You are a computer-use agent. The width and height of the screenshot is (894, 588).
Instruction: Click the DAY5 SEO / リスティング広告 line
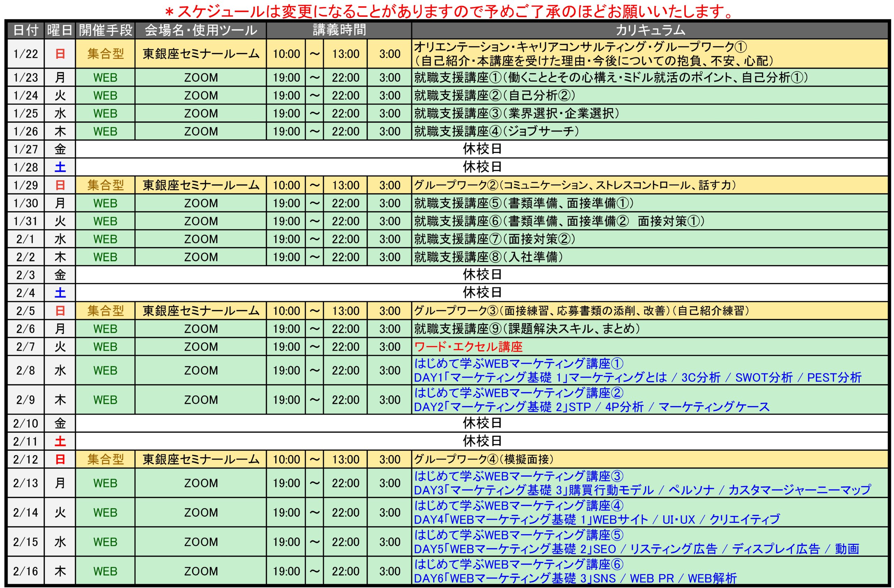point(636,549)
